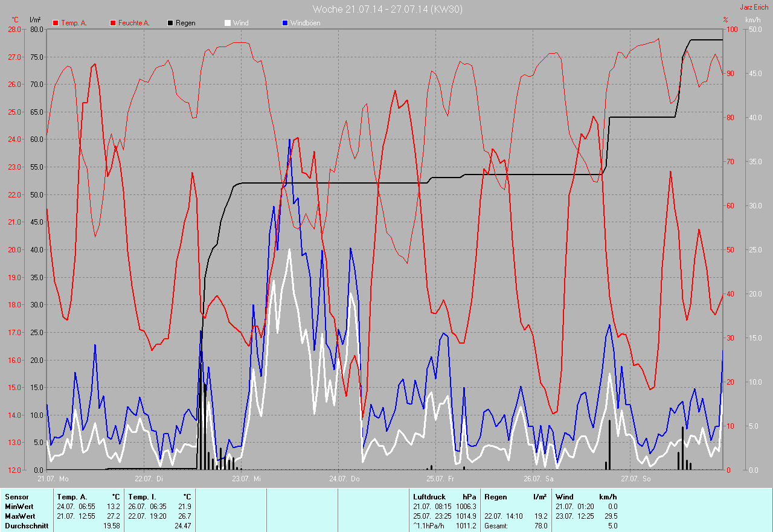The image size is (773, 532).
Task: Click the Luftdruck average '1011.2'
Action: 466,526
